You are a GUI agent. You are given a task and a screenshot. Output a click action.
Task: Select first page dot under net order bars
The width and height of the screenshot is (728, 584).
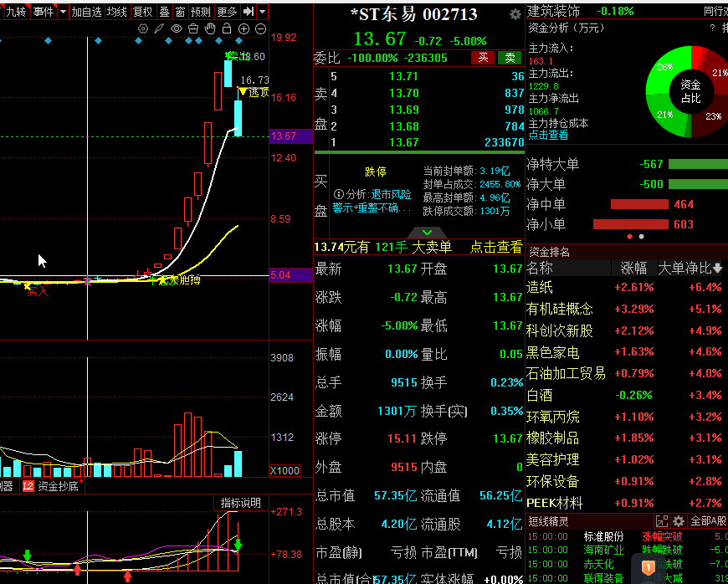(629, 236)
